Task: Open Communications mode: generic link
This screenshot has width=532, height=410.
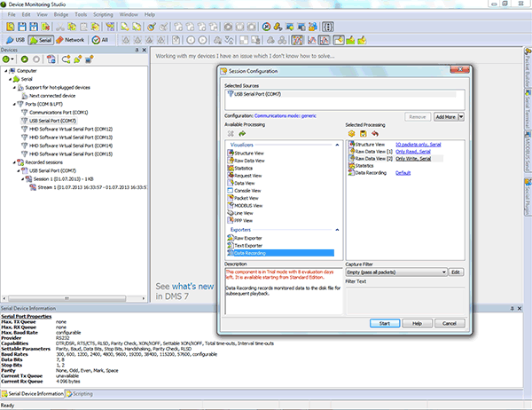Action: pos(285,116)
